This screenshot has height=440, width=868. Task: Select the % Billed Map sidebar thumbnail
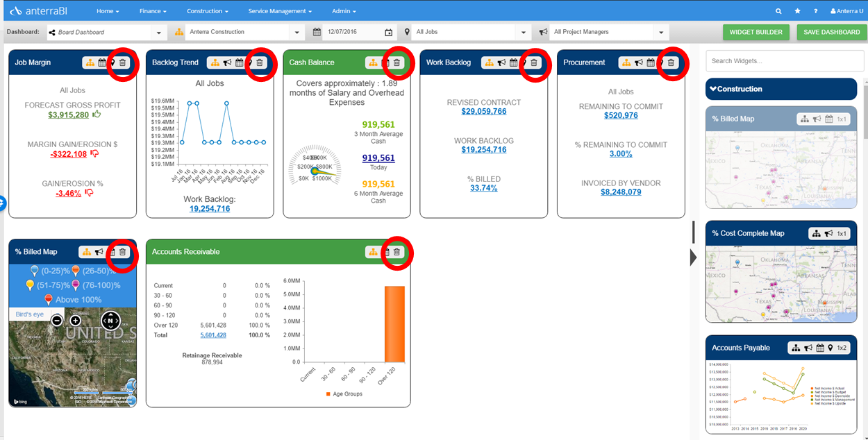coord(781,169)
